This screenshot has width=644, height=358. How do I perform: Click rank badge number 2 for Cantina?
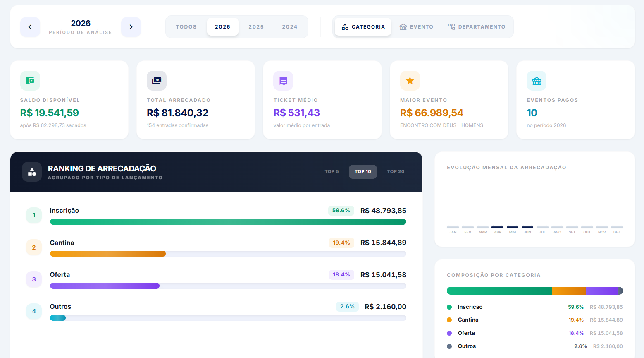point(34,247)
